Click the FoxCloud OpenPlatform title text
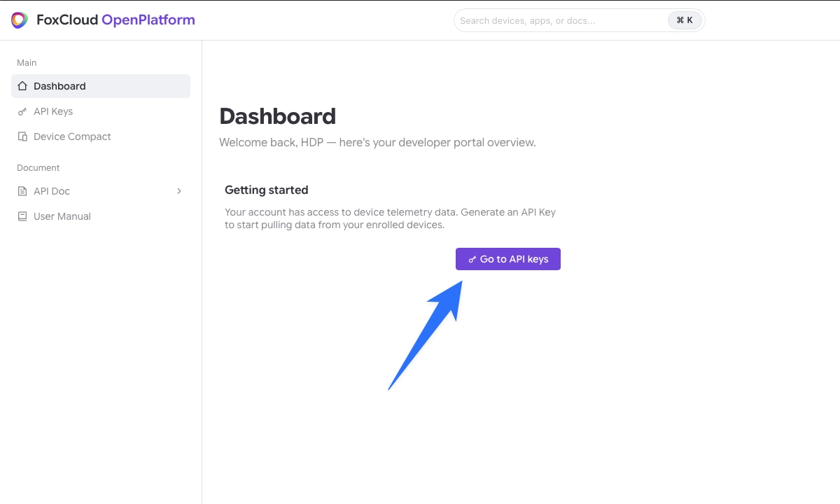Screen dimensions: 840x504 point(116,20)
